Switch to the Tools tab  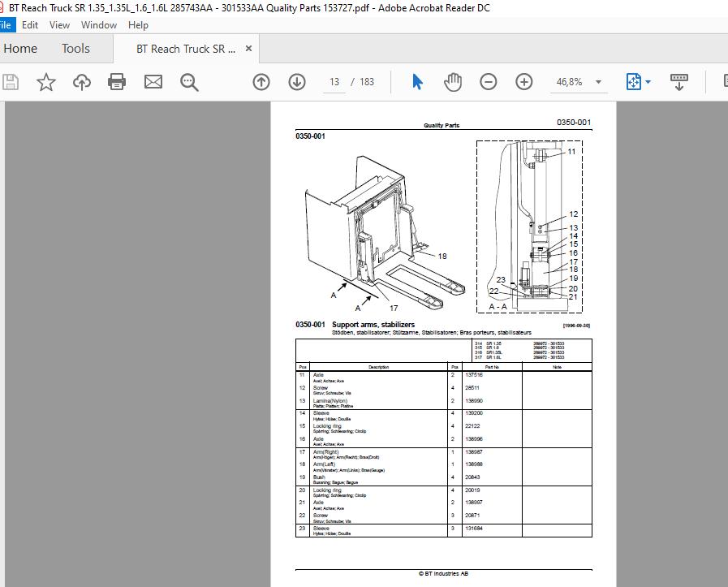coord(75,48)
